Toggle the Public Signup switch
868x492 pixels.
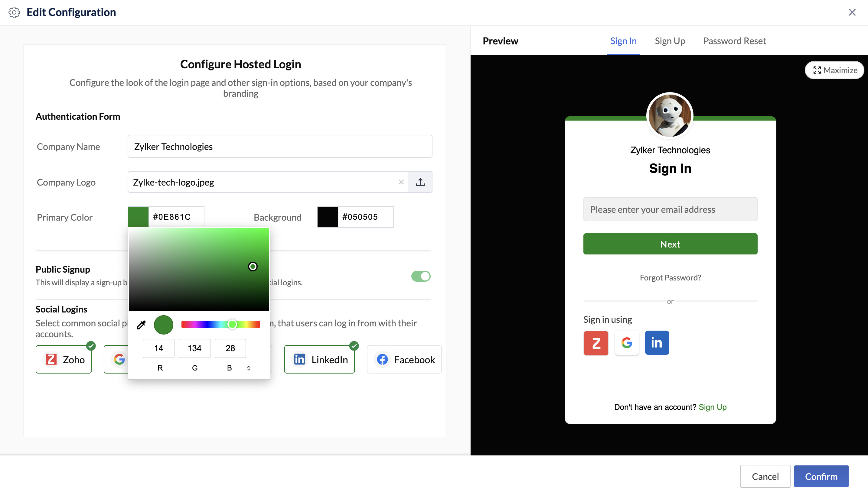pos(421,276)
